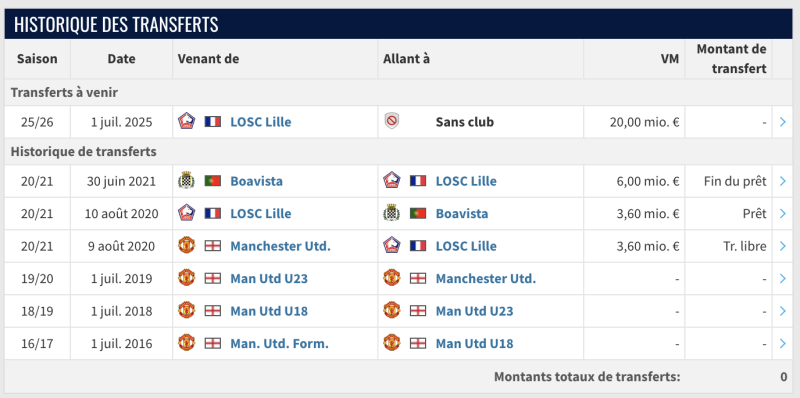Image resolution: width=800 pixels, height=398 pixels.
Task: Expand the Tr. libre transfer row arrow
Action: click(783, 246)
